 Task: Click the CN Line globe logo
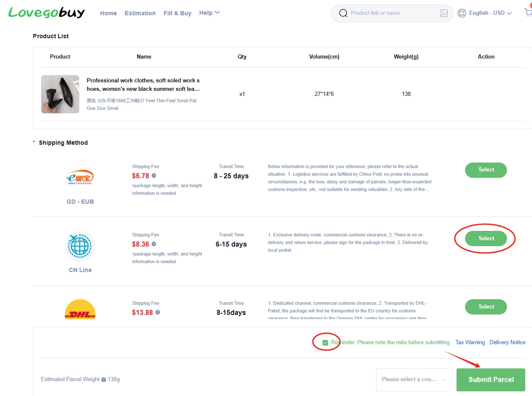(80, 246)
